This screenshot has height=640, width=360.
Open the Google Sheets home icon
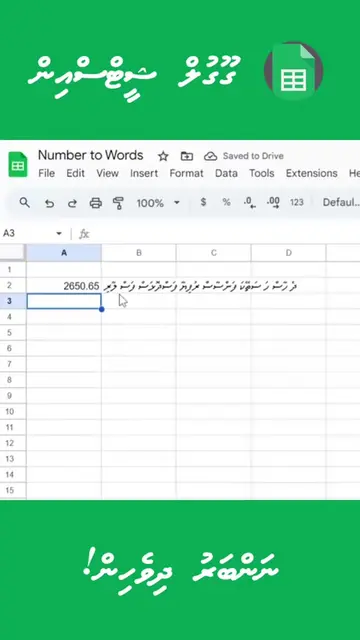click(18, 165)
